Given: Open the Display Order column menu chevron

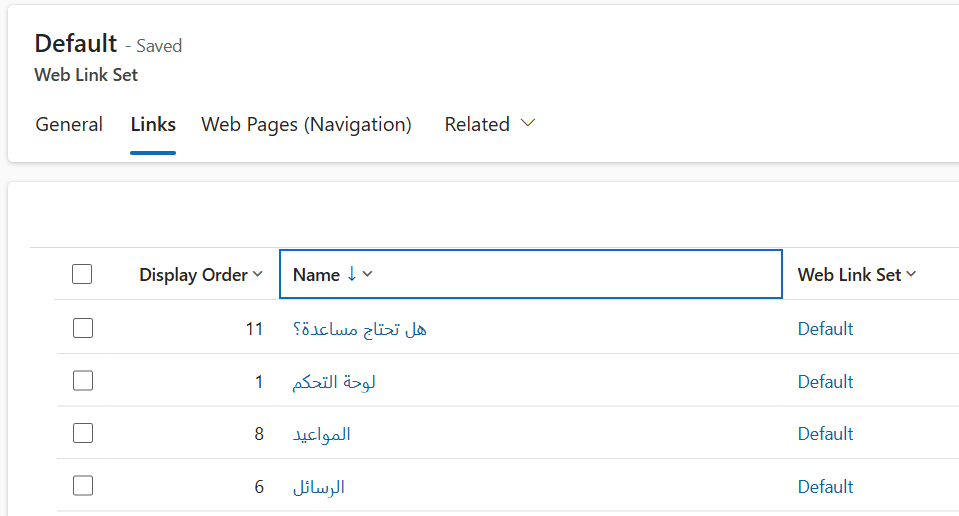Looking at the screenshot, I should coord(258,274).
